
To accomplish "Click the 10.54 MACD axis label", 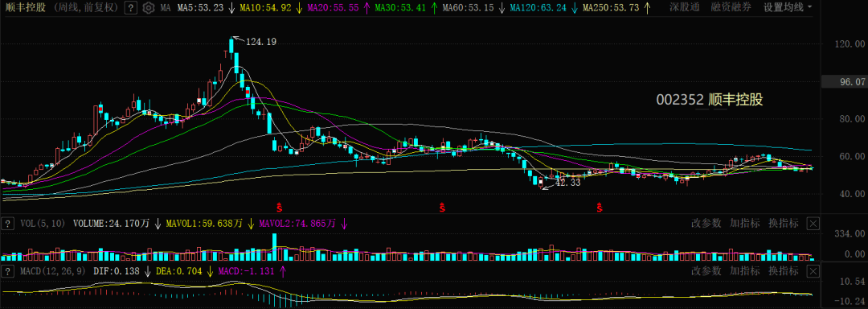I will 852,282.
